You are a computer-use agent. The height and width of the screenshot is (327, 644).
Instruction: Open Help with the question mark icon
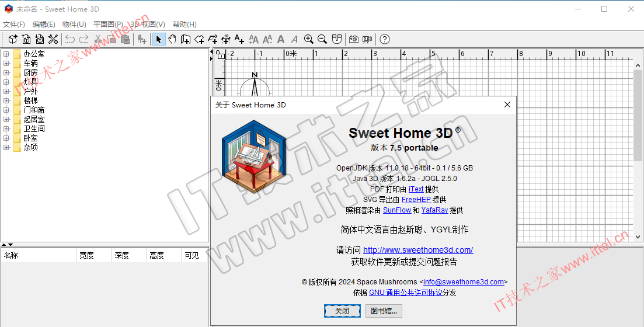pyautogui.click(x=384, y=39)
